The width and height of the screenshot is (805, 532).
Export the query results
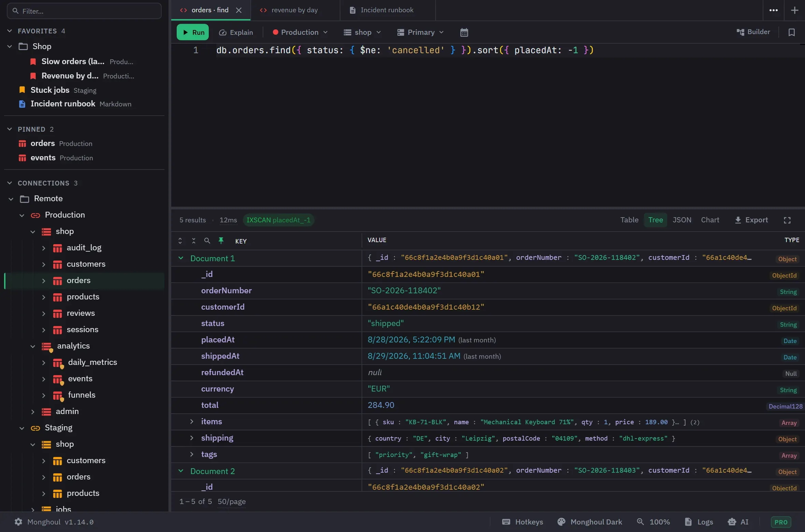point(751,220)
